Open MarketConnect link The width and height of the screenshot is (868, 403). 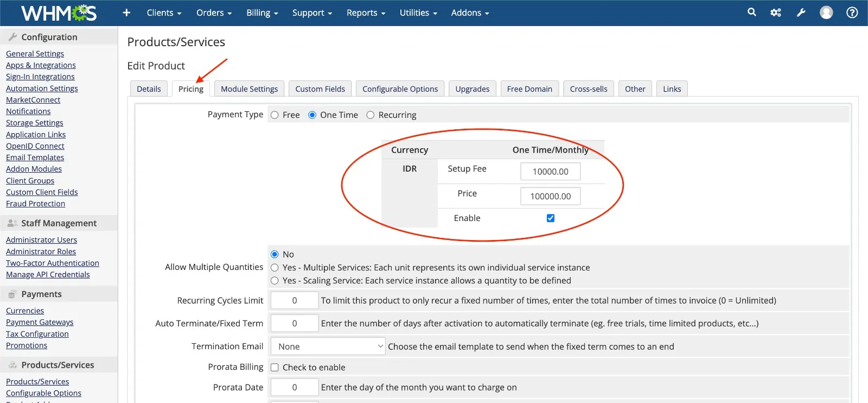coord(33,100)
